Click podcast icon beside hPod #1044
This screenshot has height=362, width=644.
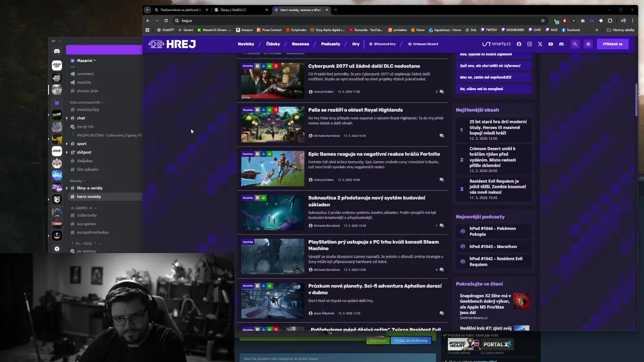pos(463,231)
